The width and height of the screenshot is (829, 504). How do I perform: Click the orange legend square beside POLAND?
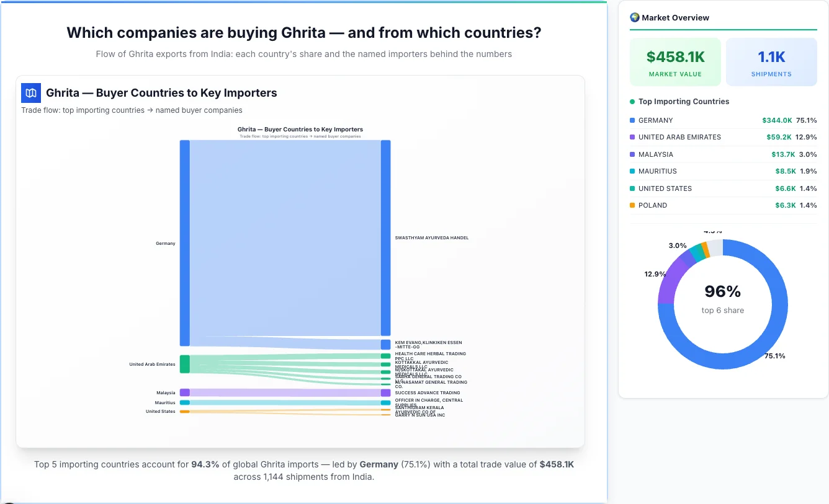click(x=634, y=205)
